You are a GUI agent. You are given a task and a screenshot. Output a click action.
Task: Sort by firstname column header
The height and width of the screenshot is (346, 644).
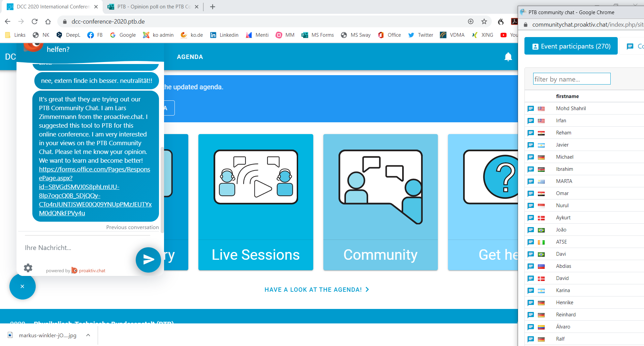[x=567, y=96]
